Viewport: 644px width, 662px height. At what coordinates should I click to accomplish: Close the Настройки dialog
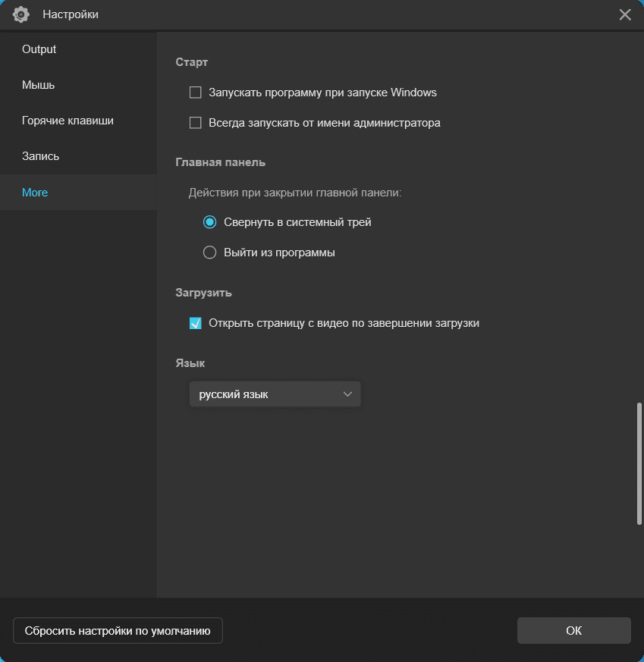click(x=625, y=14)
